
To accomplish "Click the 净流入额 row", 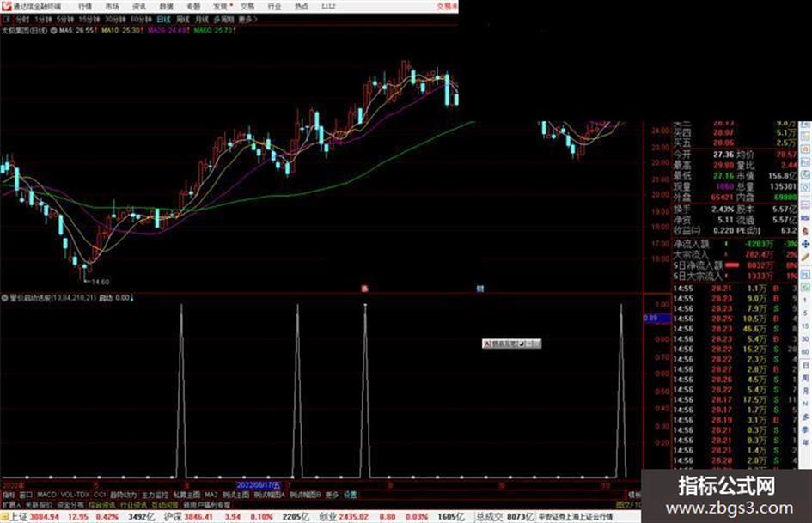I will (x=736, y=244).
